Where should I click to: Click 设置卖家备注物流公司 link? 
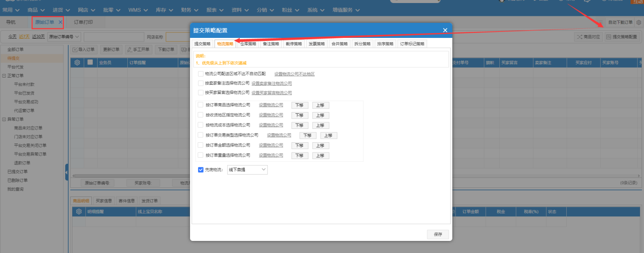(271, 84)
